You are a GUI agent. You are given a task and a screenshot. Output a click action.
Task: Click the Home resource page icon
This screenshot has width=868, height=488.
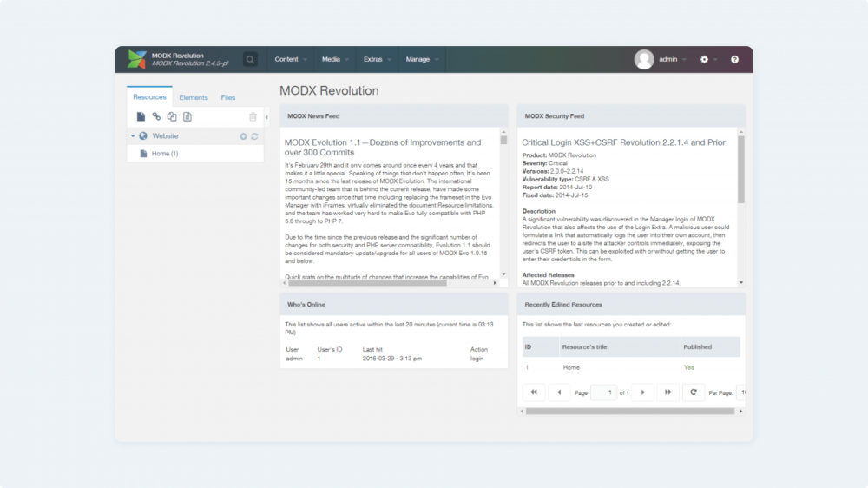coord(143,154)
